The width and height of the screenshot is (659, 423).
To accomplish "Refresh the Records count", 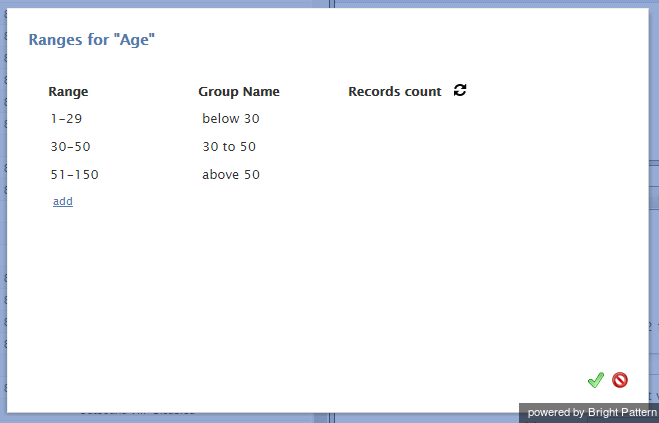I will (x=460, y=90).
